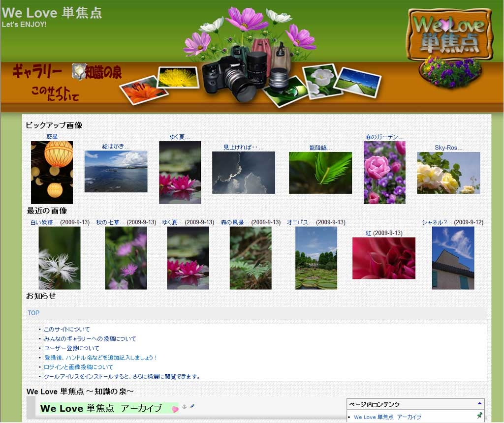Open the 惑星 lantern thumbnail

coord(52,173)
